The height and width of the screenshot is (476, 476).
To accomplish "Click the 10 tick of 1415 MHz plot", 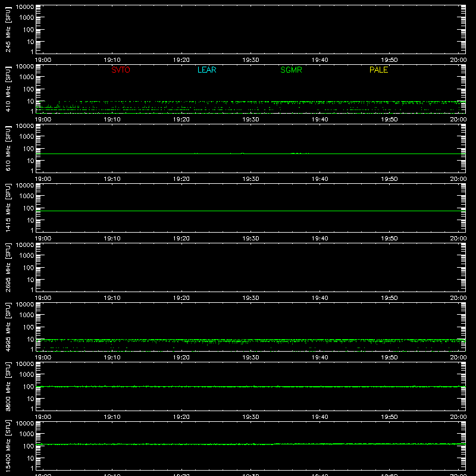I will point(31,220).
